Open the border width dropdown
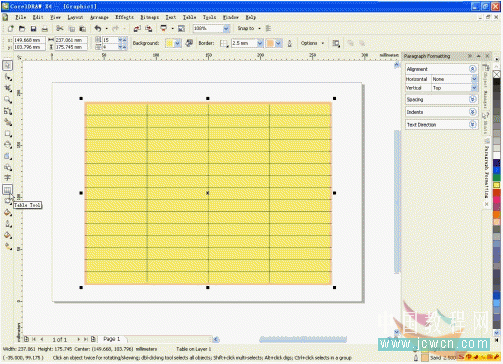The width and height of the screenshot is (503, 364). click(260, 43)
